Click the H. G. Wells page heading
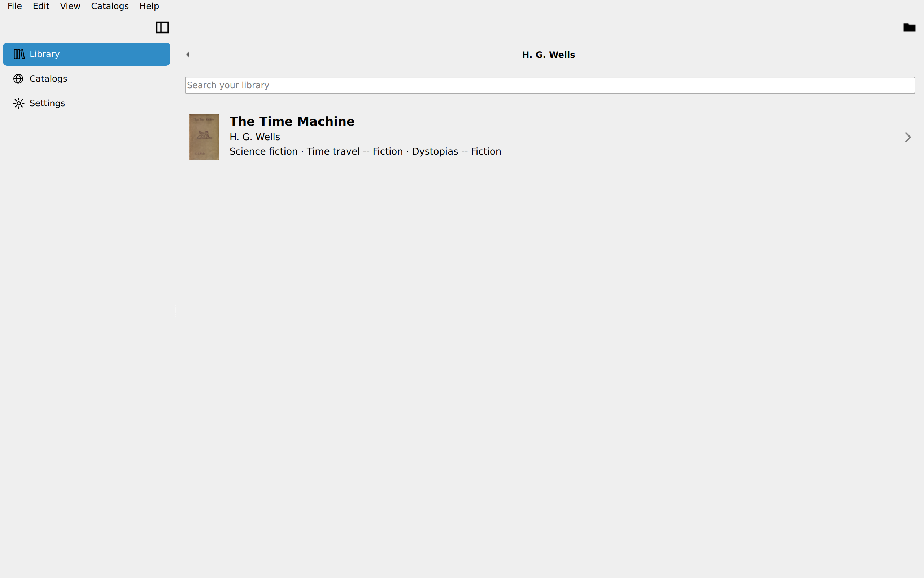924x578 pixels. tap(549, 55)
